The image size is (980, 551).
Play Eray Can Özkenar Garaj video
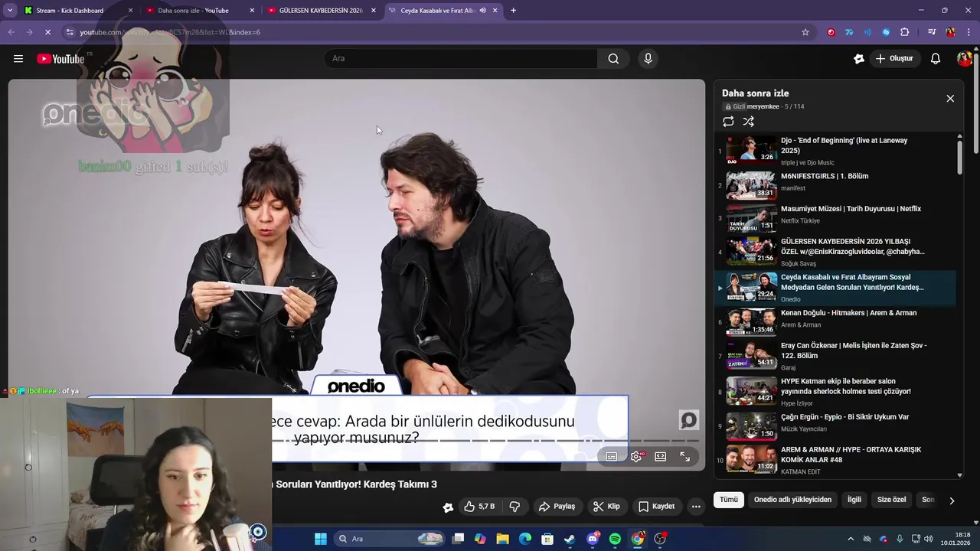point(835,356)
